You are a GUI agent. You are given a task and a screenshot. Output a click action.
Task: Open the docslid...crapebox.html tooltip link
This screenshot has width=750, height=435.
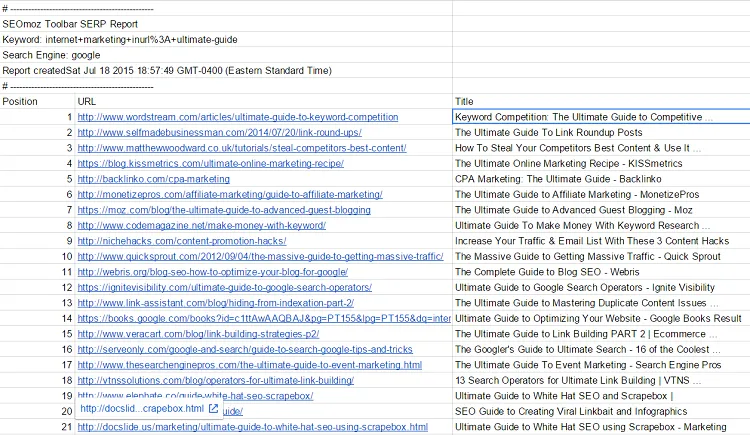coord(142,409)
